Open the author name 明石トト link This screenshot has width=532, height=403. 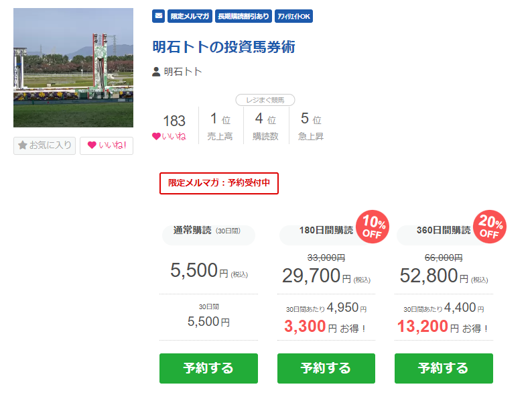pyautogui.click(x=183, y=72)
